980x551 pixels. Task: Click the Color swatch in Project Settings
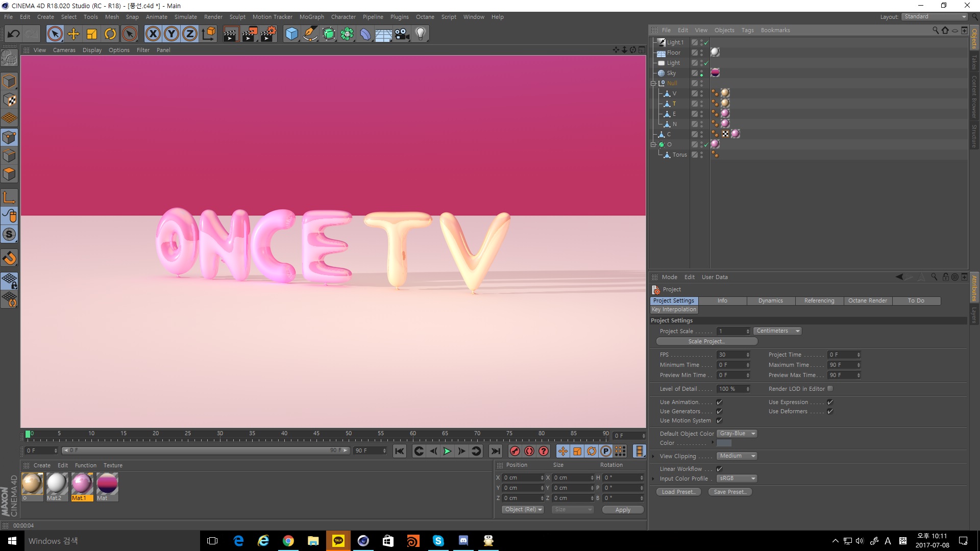[x=724, y=443]
